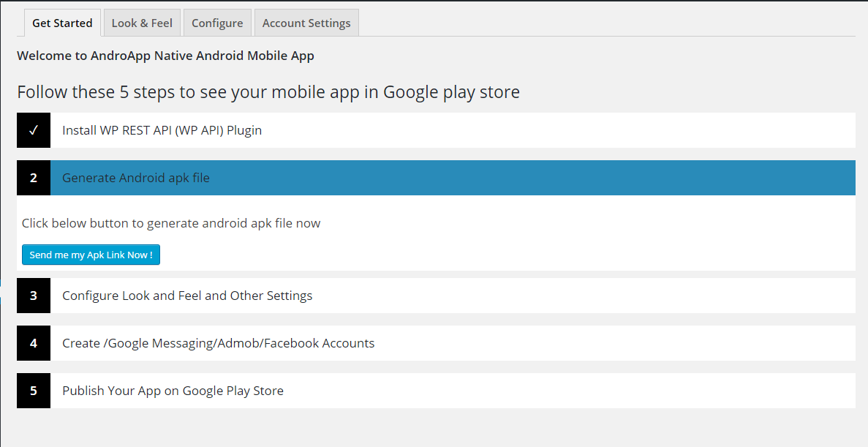The width and height of the screenshot is (868, 447).
Task: Click the step 3 number badge
Action: pos(33,296)
